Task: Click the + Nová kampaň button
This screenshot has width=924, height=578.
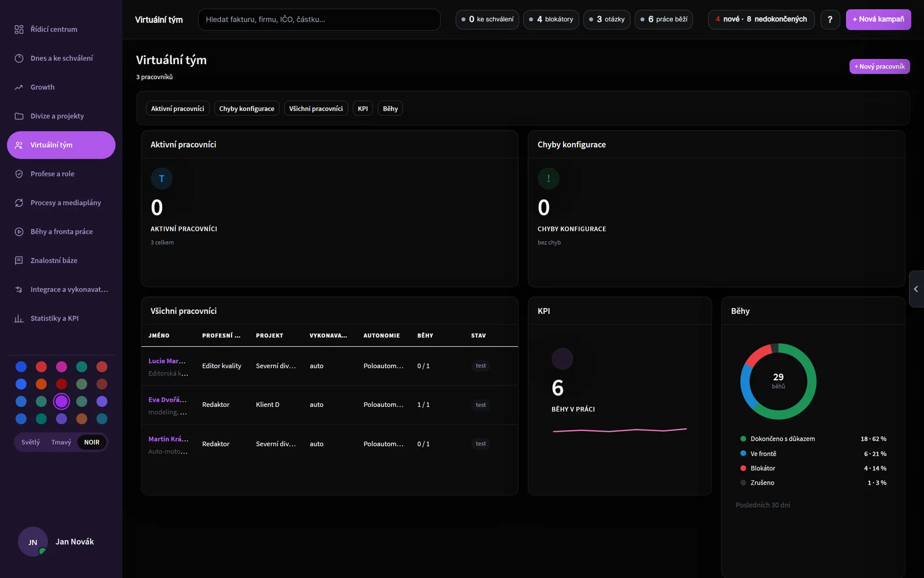Action: [x=878, y=20]
